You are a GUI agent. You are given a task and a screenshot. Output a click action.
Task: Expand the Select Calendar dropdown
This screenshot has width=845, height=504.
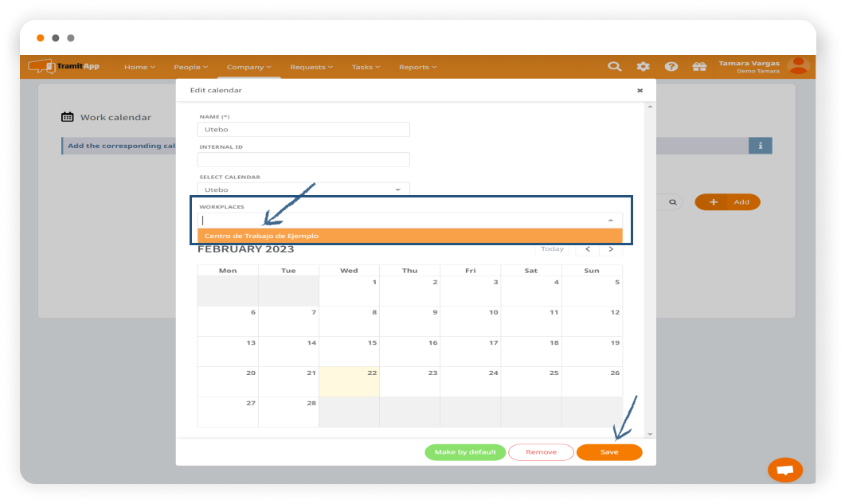[x=397, y=189]
